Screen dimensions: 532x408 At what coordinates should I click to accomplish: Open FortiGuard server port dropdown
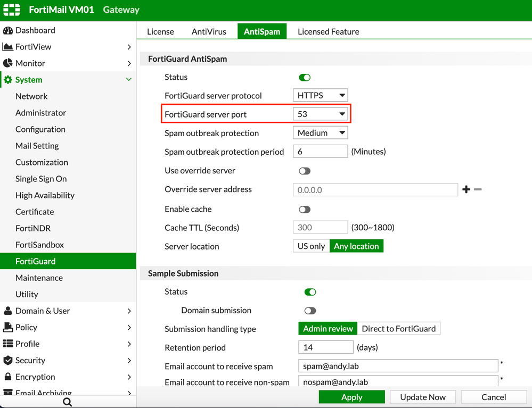pos(320,114)
